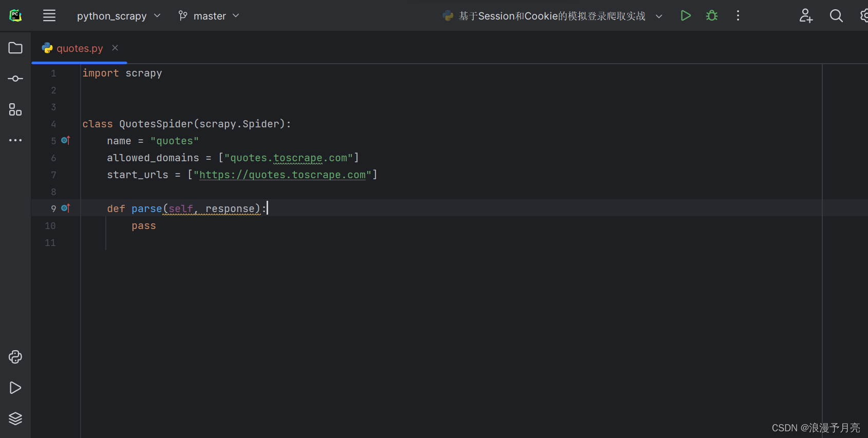This screenshot has width=868, height=438.
Task: Click the 'pass' statement
Action: (144, 225)
